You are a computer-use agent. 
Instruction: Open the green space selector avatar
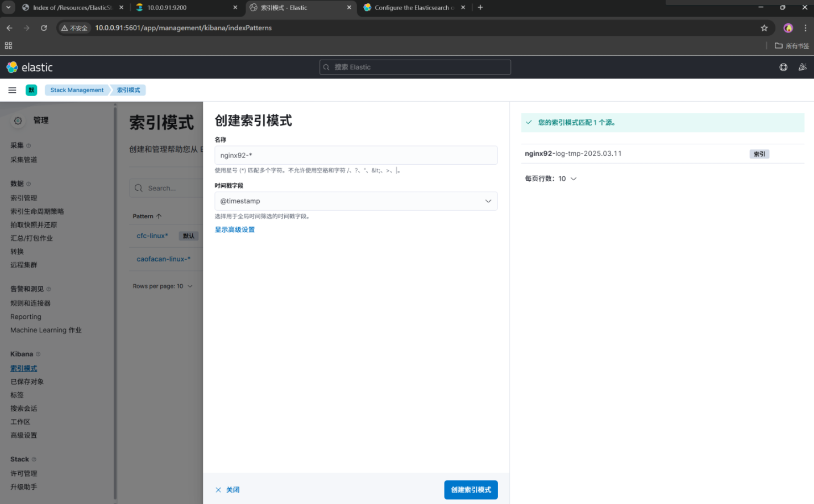31,90
